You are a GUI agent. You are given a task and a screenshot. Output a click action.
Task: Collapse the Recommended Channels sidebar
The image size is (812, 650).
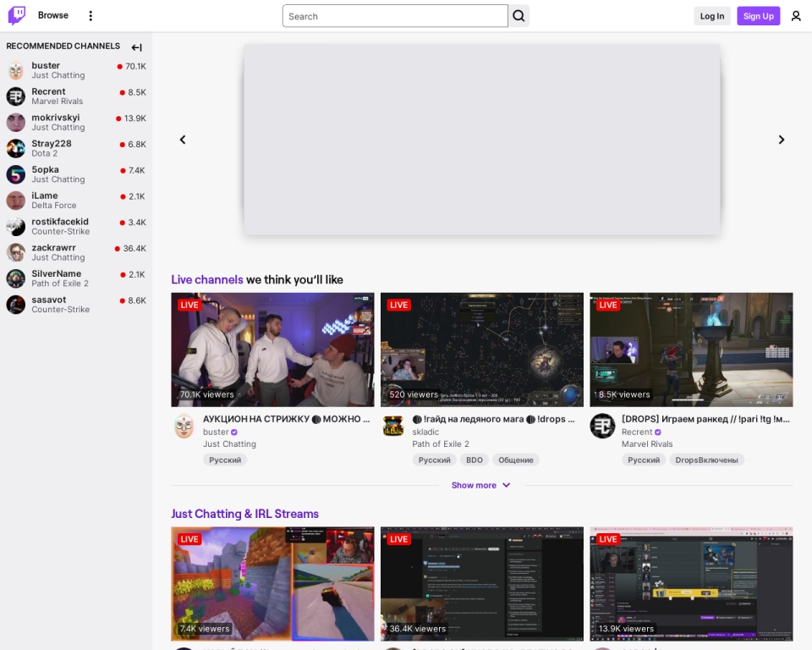point(136,47)
